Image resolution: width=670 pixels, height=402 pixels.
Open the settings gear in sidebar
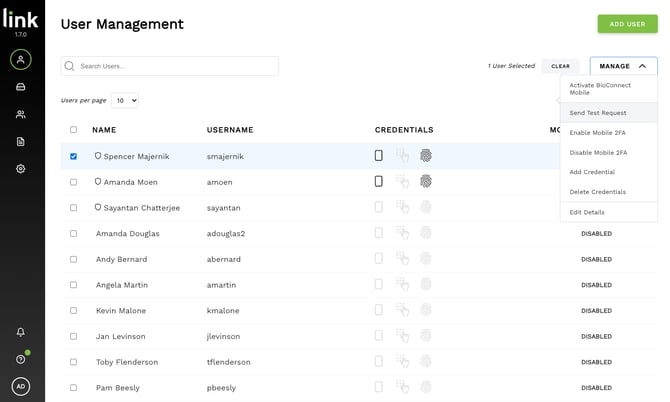pyautogui.click(x=21, y=169)
